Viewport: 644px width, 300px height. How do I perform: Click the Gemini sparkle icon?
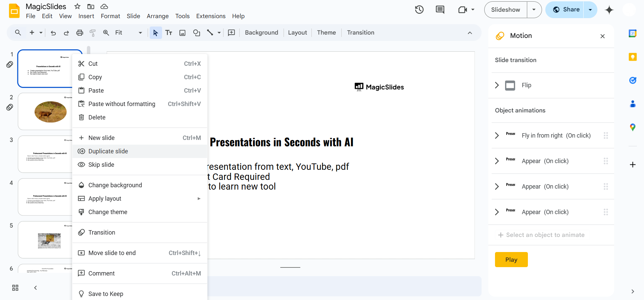tap(609, 10)
